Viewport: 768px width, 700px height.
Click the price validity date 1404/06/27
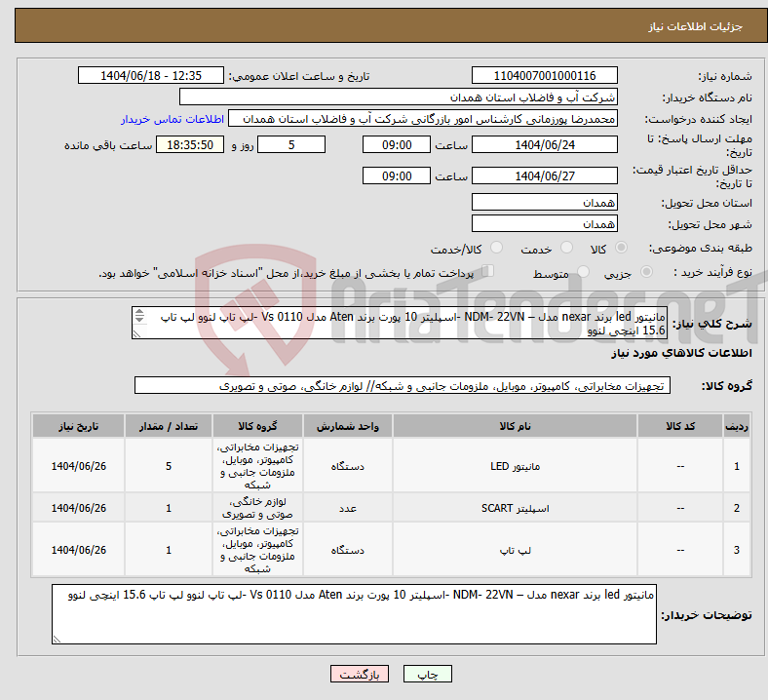pos(544,175)
